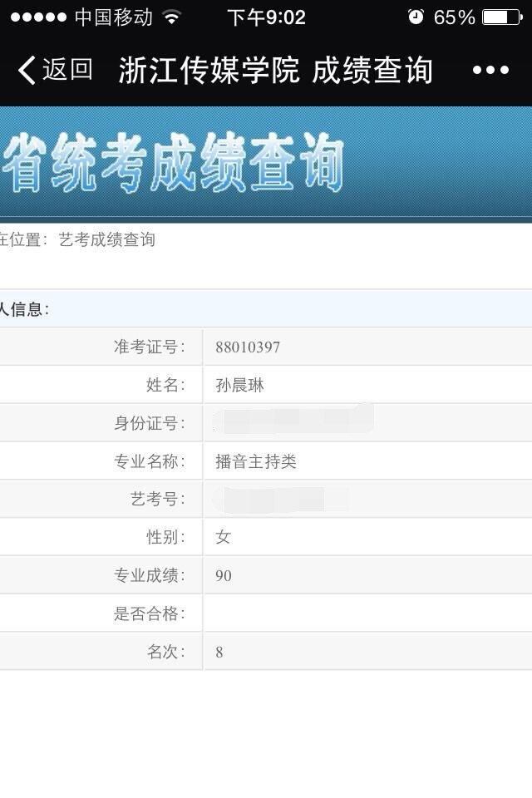Tap the Wi-Fi signal status icon
Image resolution: width=532 pixels, height=798 pixels.
(x=172, y=17)
